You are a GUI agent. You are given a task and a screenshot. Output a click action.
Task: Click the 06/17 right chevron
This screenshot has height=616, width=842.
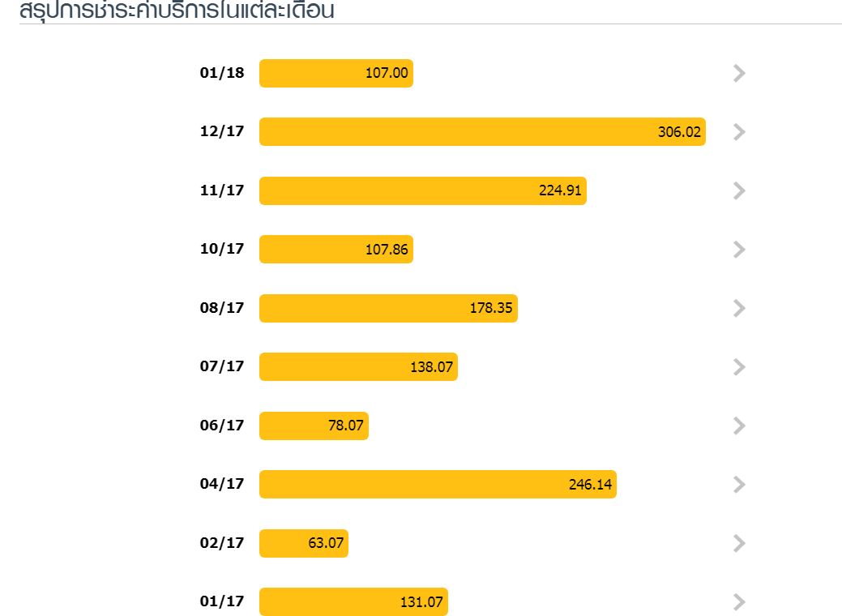click(x=739, y=426)
